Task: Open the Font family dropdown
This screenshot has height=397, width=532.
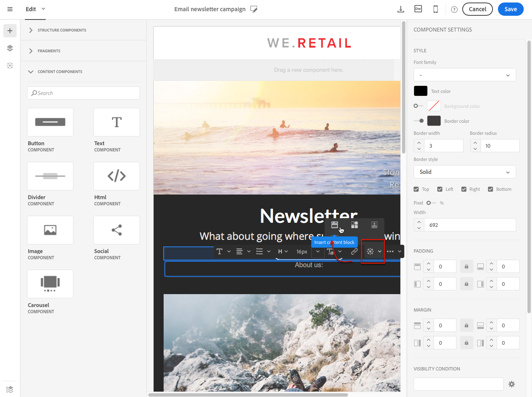Action: point(465,75)
